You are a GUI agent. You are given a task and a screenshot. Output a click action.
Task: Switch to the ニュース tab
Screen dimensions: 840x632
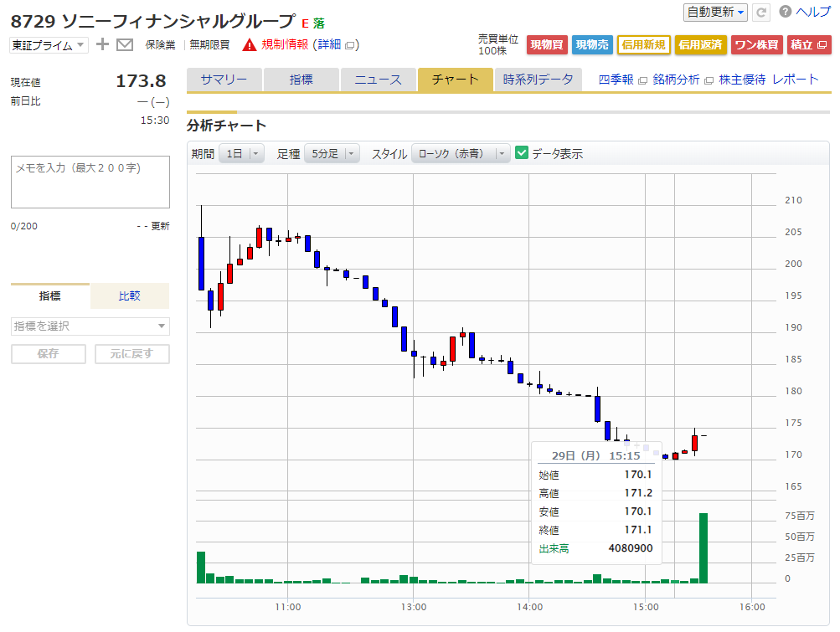coord(378,80)
